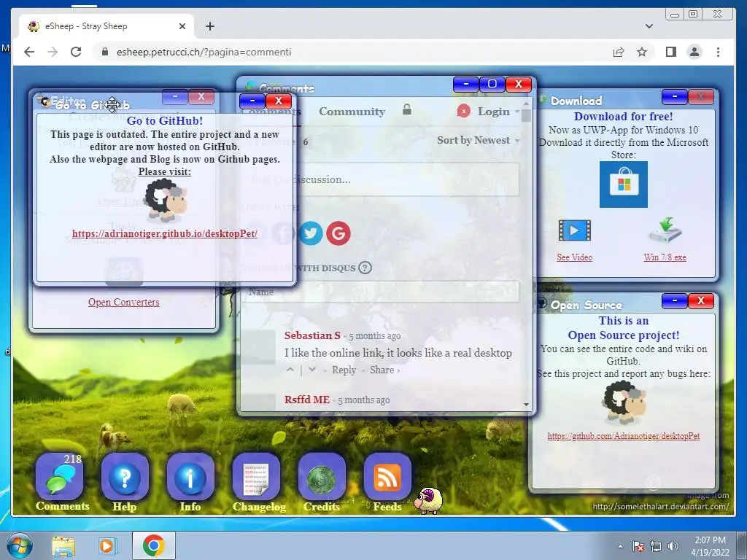Click the Comments window scrollbar up arrow

(x=526, y=103)
